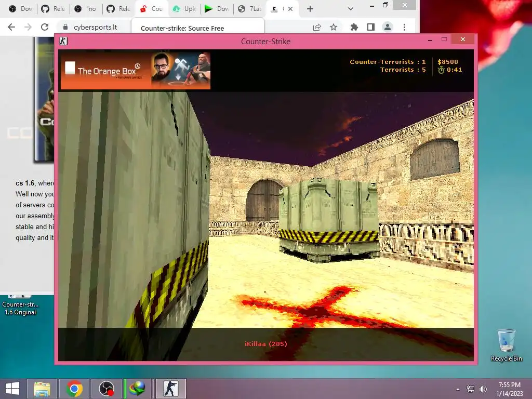Click the cybersports.lt address bar
The width and height of the screenshot is (532, 399).
(x=95, y=27)
